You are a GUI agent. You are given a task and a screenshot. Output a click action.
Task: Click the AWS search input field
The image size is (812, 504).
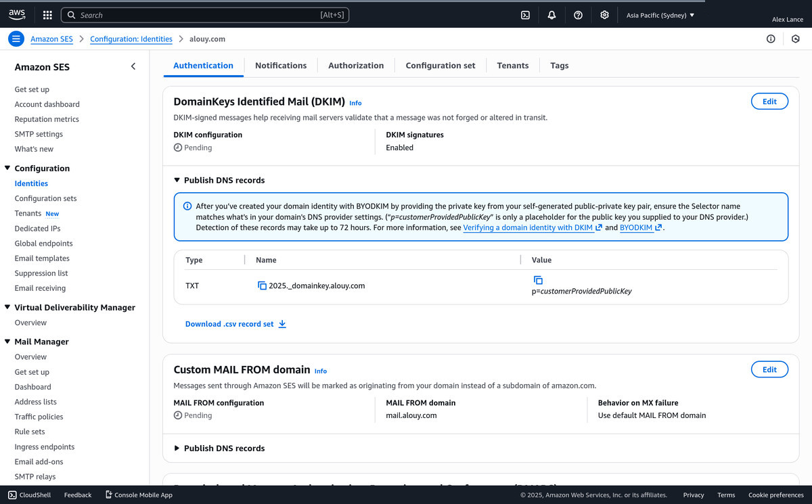click(x=203, y=15)
